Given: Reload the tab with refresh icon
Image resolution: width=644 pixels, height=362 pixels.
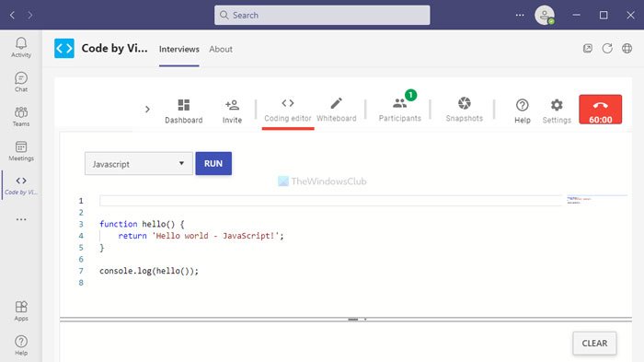Looking at the screenshot, I should (x=607, y=49).
